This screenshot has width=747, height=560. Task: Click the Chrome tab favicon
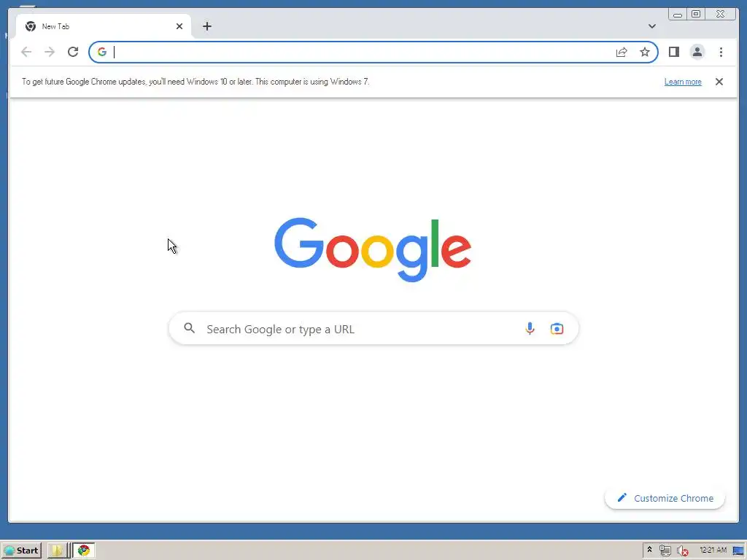click(31, 26)
